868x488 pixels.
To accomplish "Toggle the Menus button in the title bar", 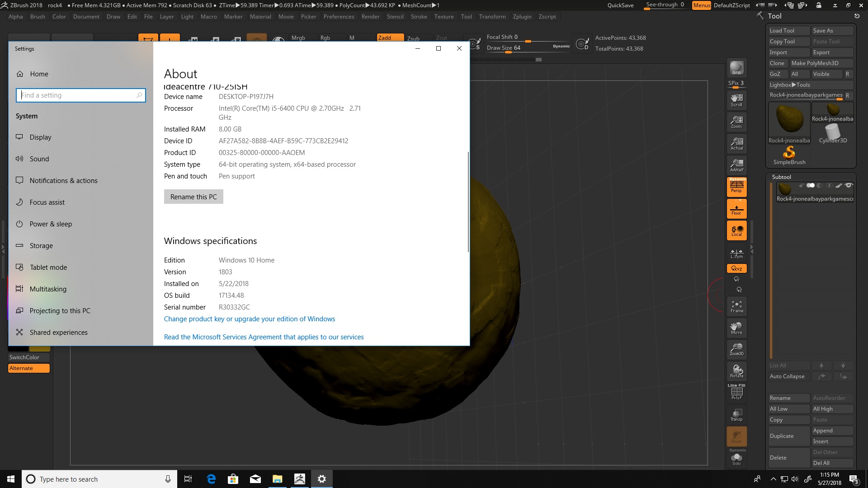I will [701, 5].
